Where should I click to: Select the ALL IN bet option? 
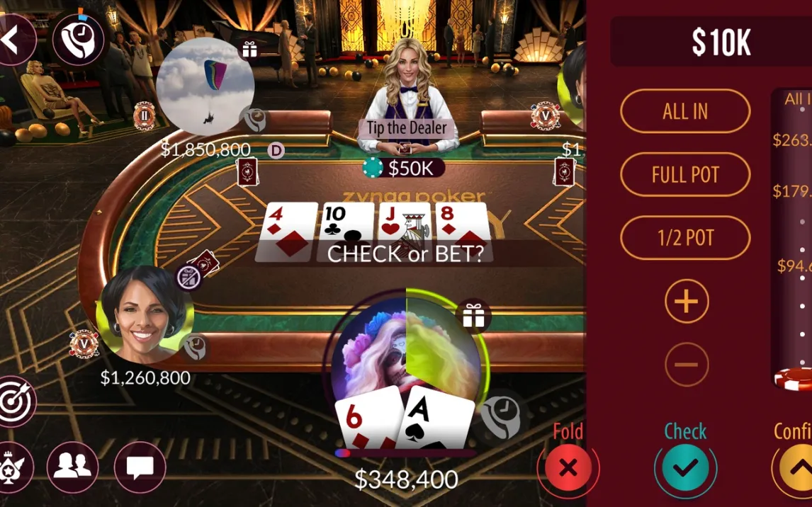pos(685,111)
